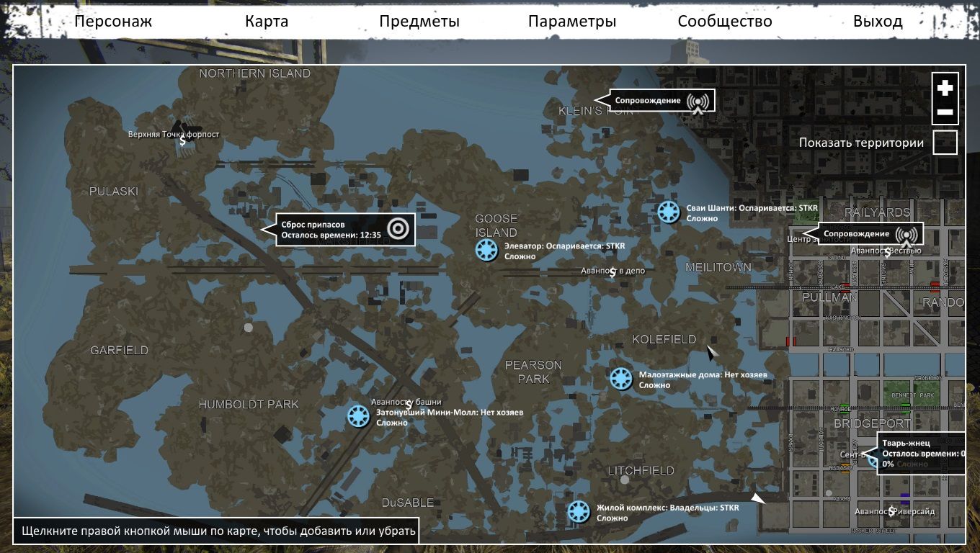Image resolution: width=980 pixels, height=553 pixels.
Task: Open the Персонаж menu
Action: (114, 21)
